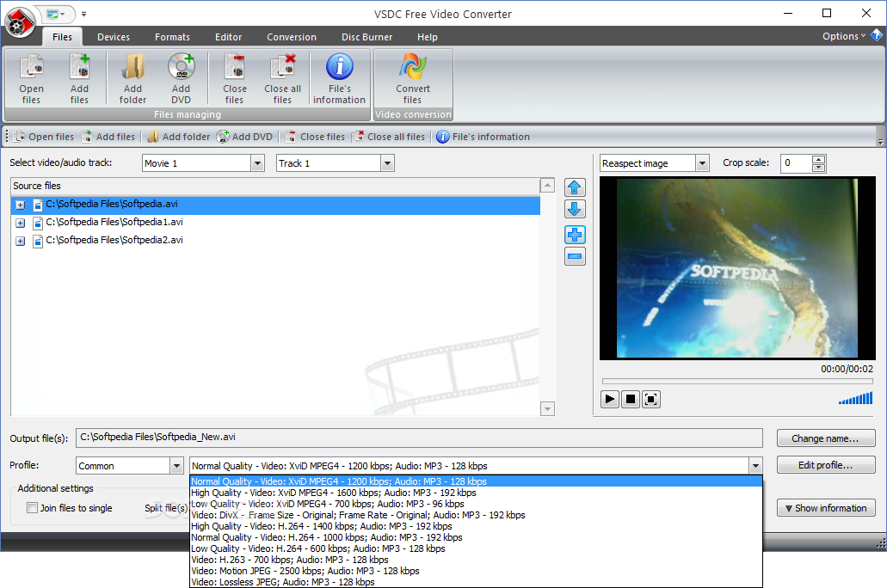The width and height of the screenshot is (887, 588).
Task: Click Close all files in the quick toolbar
Action: 388,137
